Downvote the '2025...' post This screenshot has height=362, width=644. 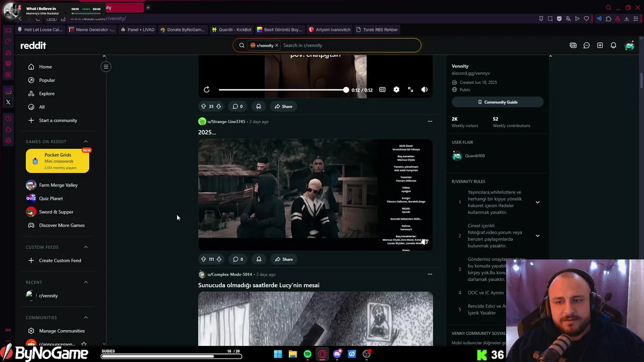coord(219,259)
